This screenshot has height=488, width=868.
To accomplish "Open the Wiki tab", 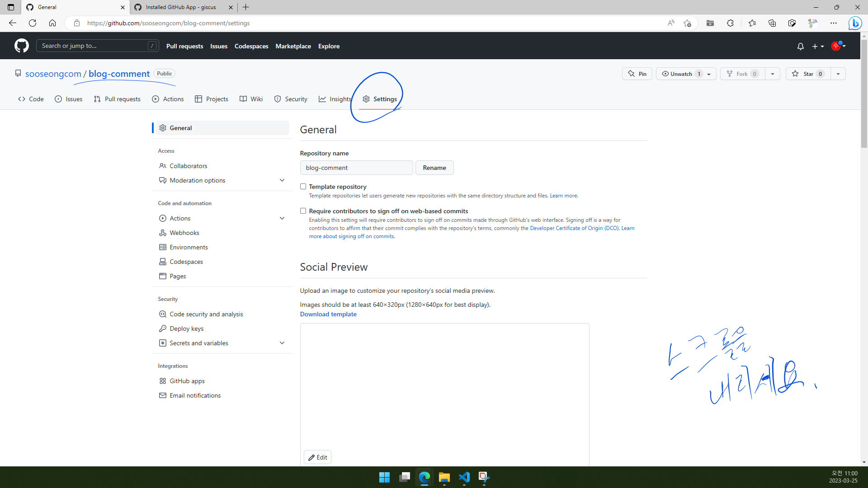I will (251, 99).
